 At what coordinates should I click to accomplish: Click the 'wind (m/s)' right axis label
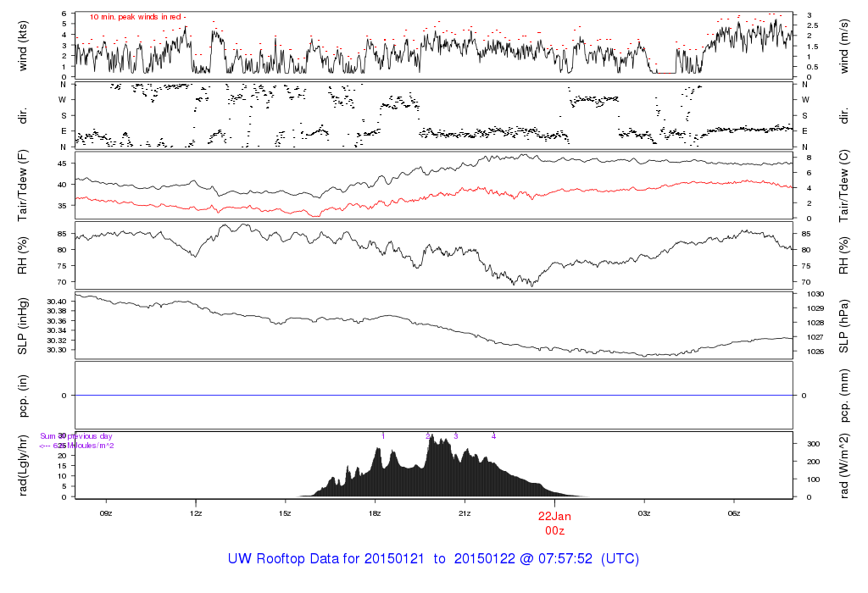point(844,45)
